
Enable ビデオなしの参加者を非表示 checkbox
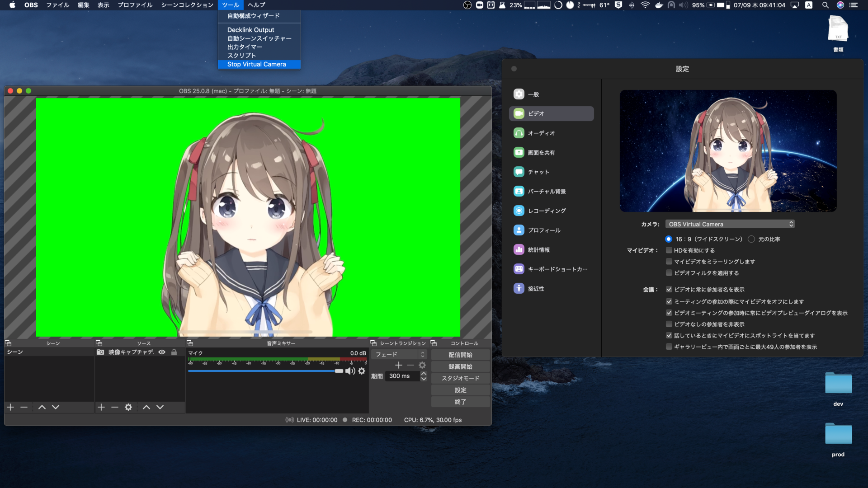(669, 324)
